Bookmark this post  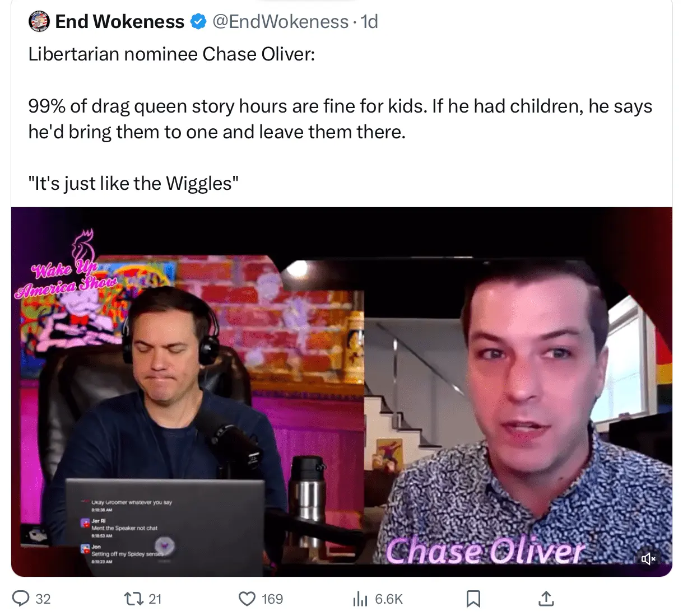click(473, 599)
